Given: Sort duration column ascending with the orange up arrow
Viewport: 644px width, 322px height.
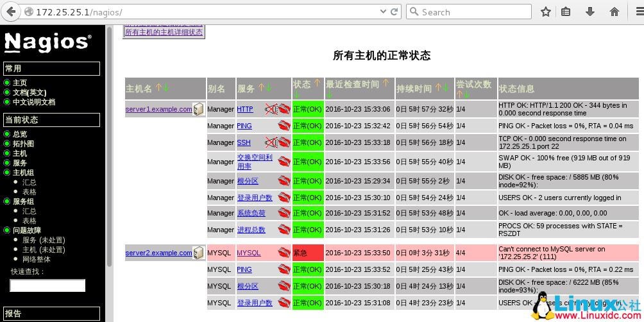Looking at the screenshot, I should click(438, 87).
